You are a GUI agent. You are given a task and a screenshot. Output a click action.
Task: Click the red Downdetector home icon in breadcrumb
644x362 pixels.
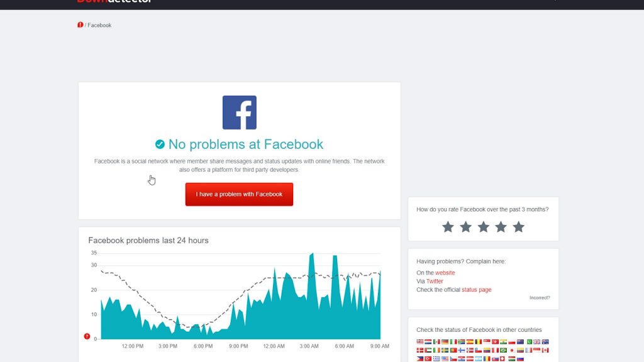pos(80,25)
